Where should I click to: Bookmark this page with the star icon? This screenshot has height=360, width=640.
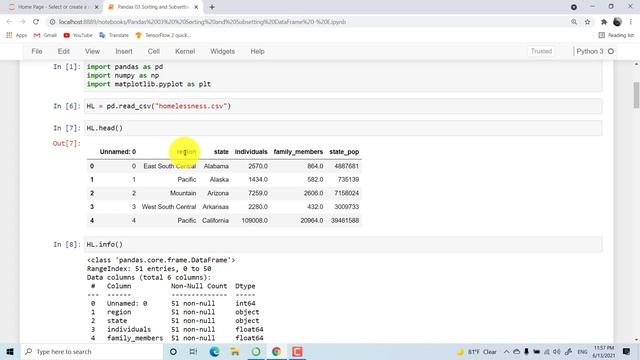tap(587, 22)
